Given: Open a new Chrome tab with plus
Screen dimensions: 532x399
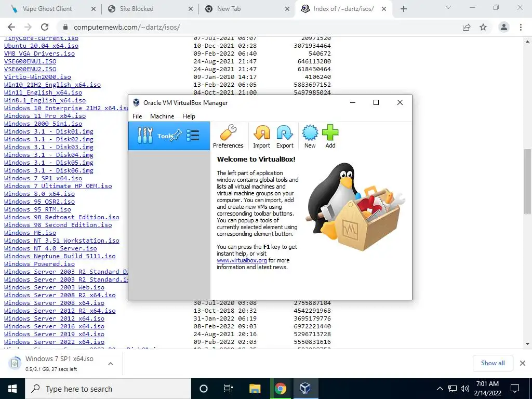Looking at the screenshot, I should point(403,9).
